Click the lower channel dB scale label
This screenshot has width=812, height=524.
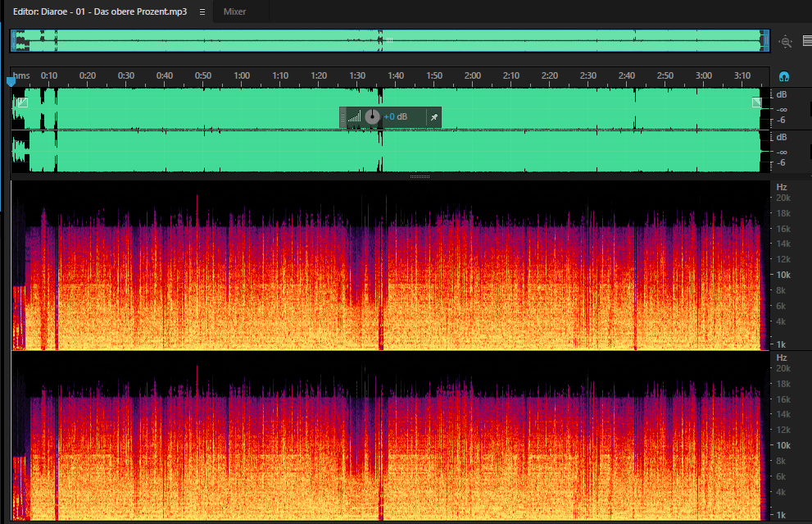[782, 137]
